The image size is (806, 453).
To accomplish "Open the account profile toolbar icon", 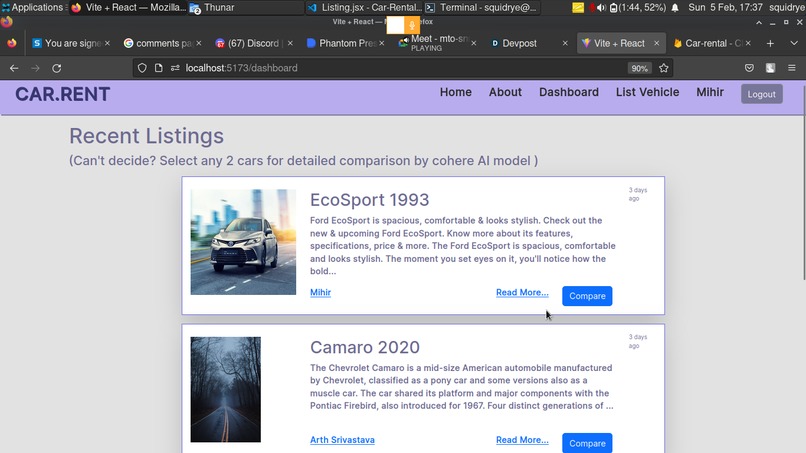I will pos(770,68).
